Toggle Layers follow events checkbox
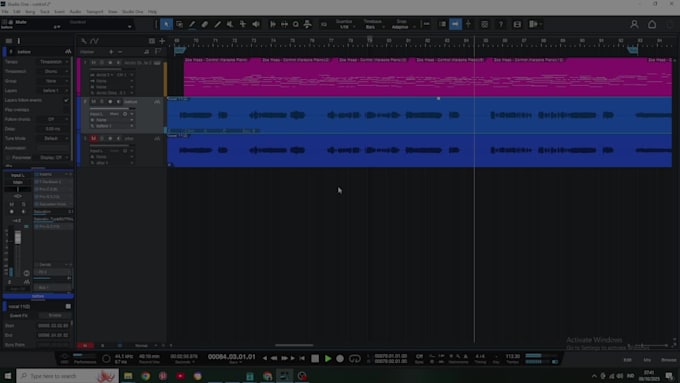 (x=66, y=100)
